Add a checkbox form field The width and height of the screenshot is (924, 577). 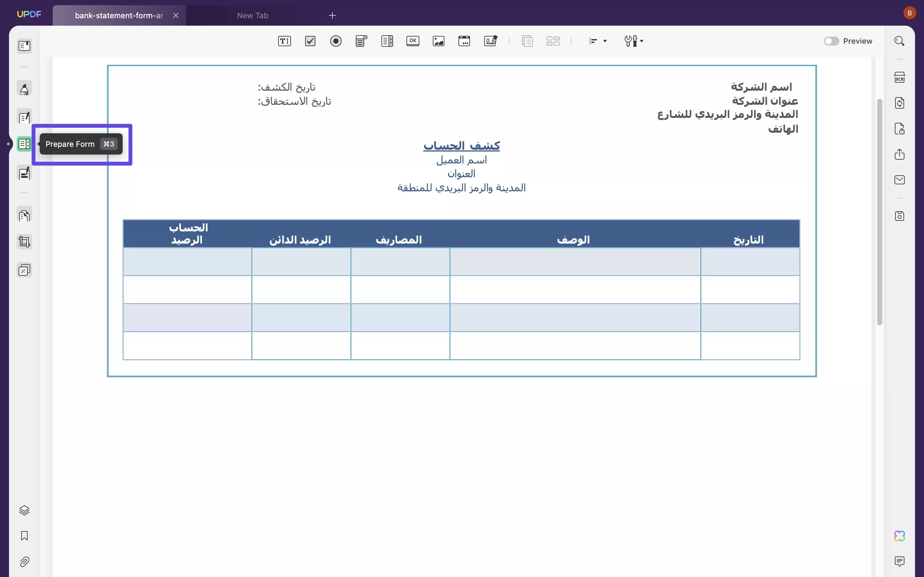(310, 41)
